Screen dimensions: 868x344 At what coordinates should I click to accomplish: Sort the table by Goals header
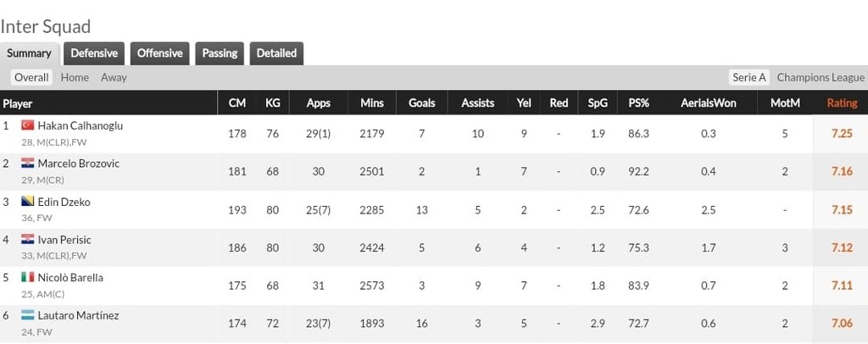[x=421, y=103]
